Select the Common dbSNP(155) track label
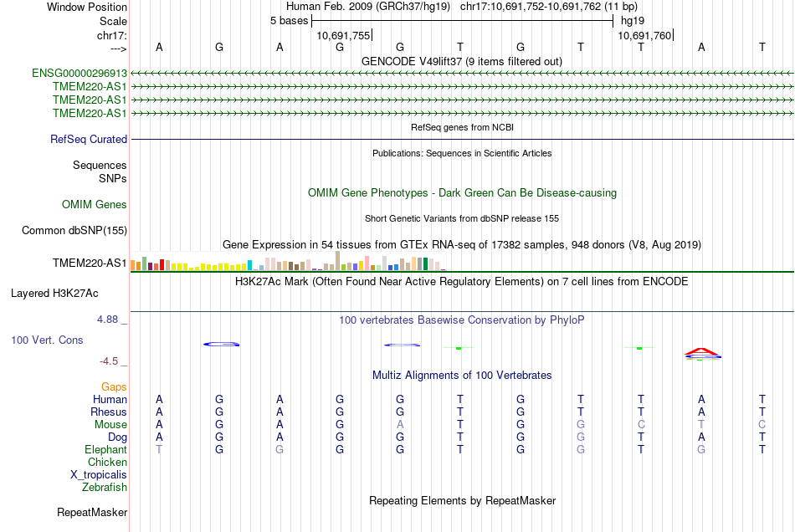 pyautogui.click(x=74, y=231)
